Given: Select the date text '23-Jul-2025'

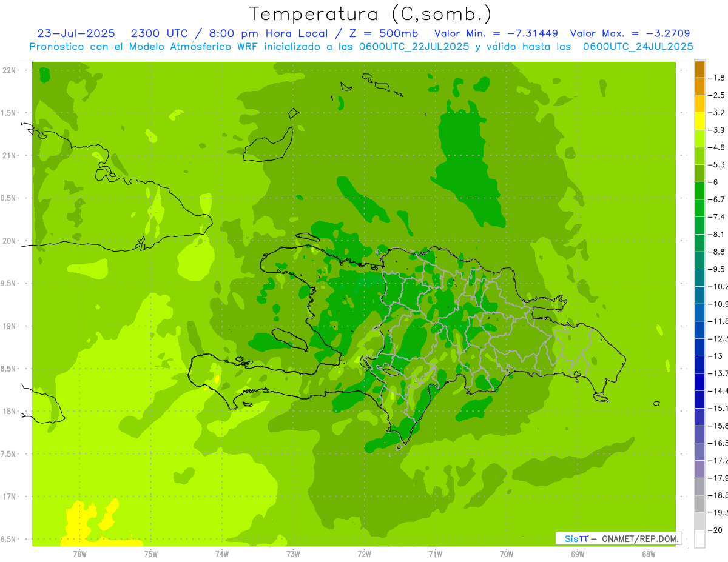Looking at the screenshot, I should 76,33.
